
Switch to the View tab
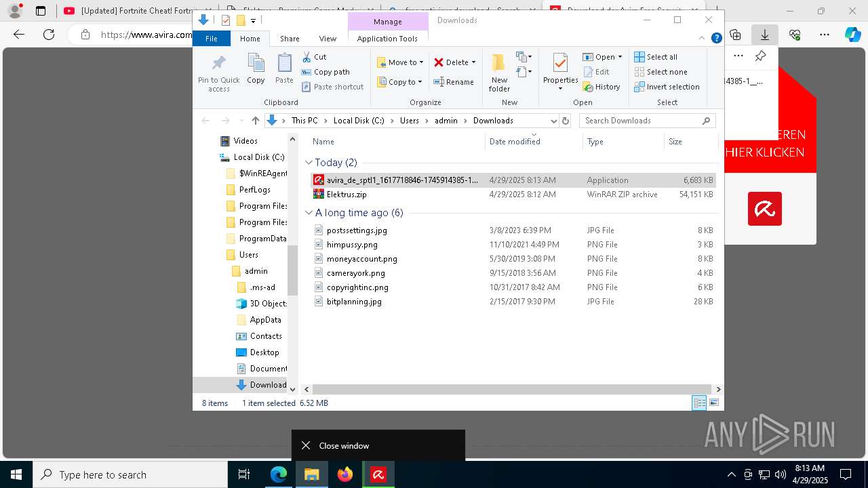click(328, 39)
